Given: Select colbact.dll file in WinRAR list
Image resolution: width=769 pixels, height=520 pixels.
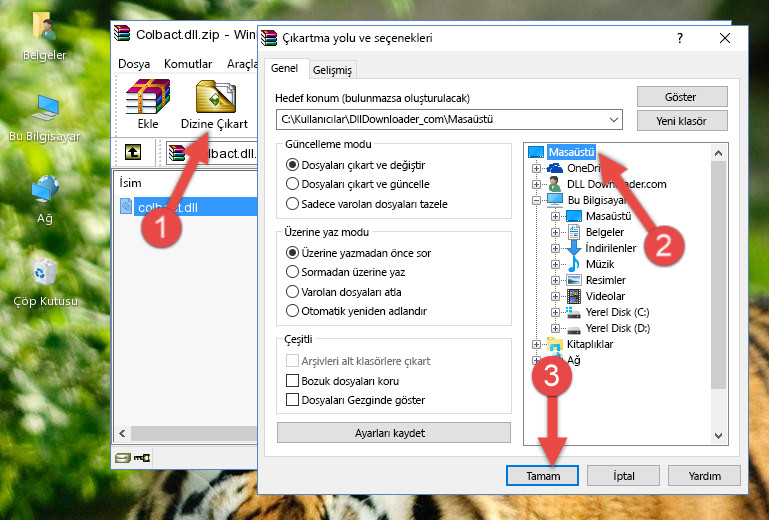Looking at the screenshot, I should (x=186, y=207).
